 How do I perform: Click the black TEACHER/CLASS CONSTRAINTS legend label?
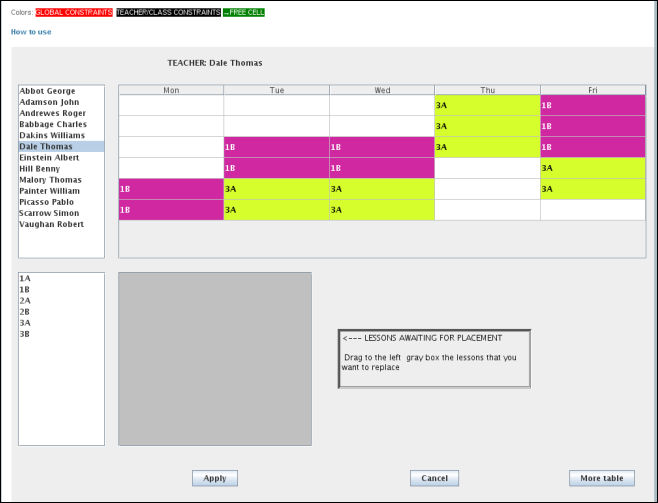(x=168, y=13)
